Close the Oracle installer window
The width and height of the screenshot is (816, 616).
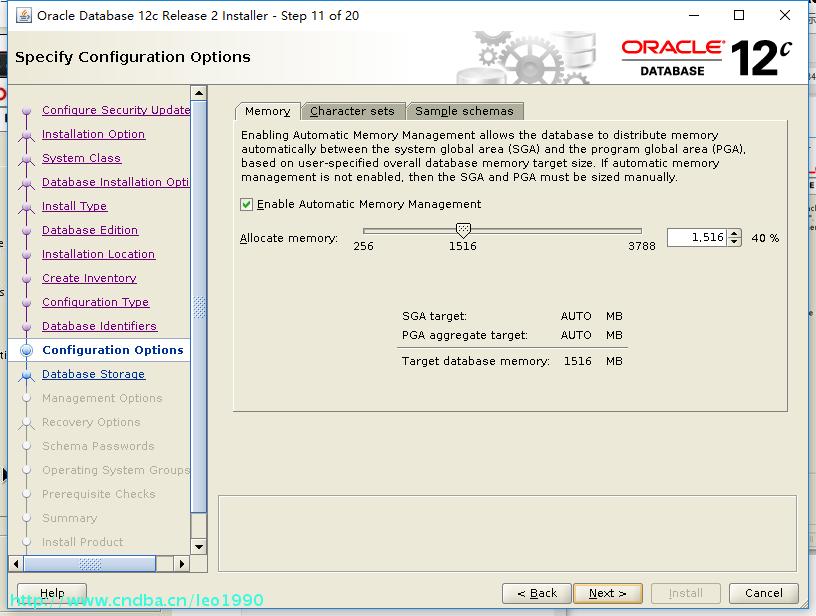[x=785, y=16]
